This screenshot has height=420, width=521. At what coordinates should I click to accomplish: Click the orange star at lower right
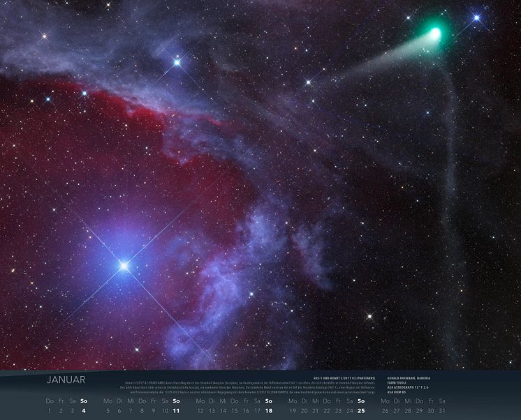(369, 316)
